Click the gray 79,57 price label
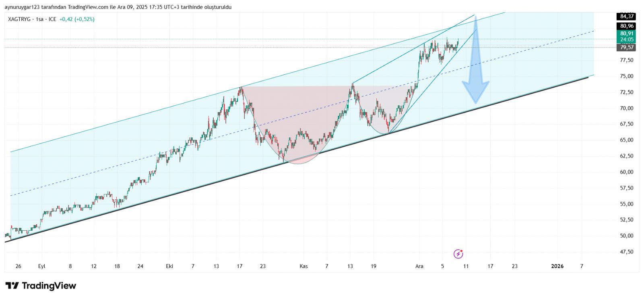The width and height of the screenshot is (644, 299). [626, 47]
